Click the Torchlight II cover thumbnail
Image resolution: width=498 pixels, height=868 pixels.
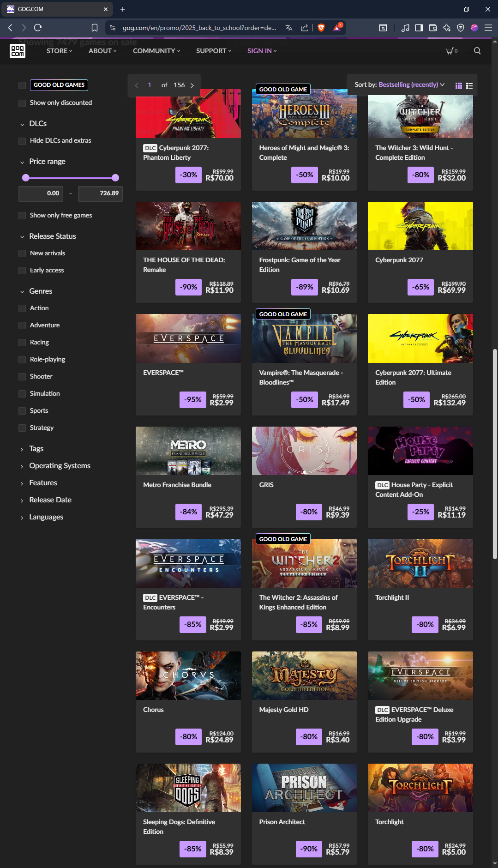tap(420, 563)
